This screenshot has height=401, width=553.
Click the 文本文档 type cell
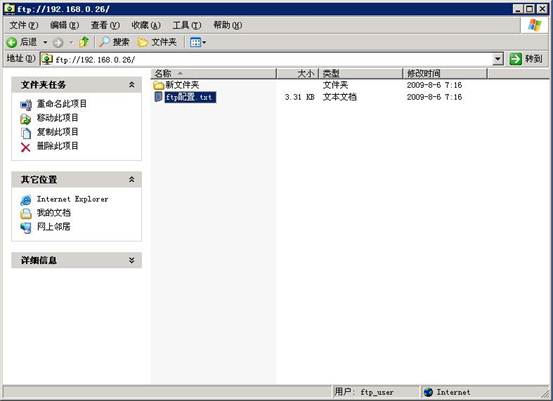(x=340, y=97)
